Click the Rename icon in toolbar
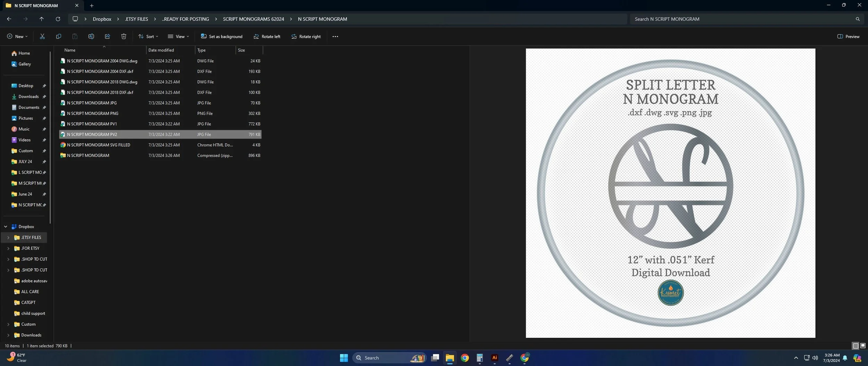The height and width of the screenshot is (366, 868). click(91, 36)
